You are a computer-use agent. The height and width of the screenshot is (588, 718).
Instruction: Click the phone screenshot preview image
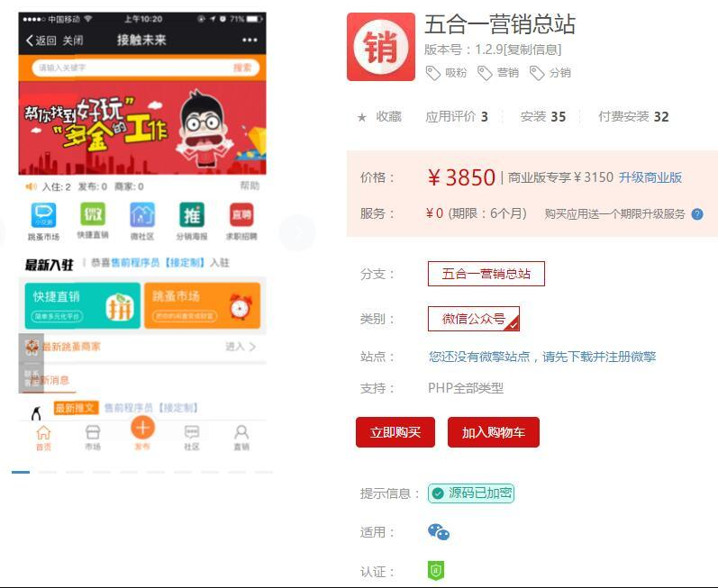pos(142,234)
